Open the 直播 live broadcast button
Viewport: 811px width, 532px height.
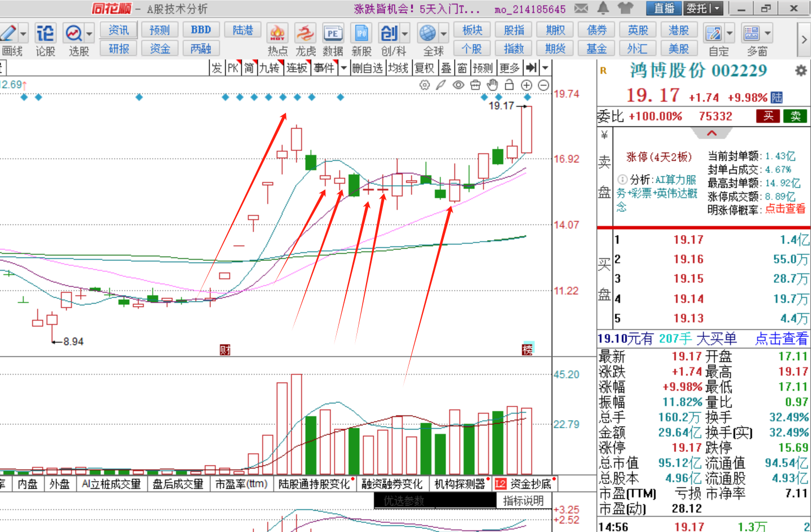tap(664, 8)
